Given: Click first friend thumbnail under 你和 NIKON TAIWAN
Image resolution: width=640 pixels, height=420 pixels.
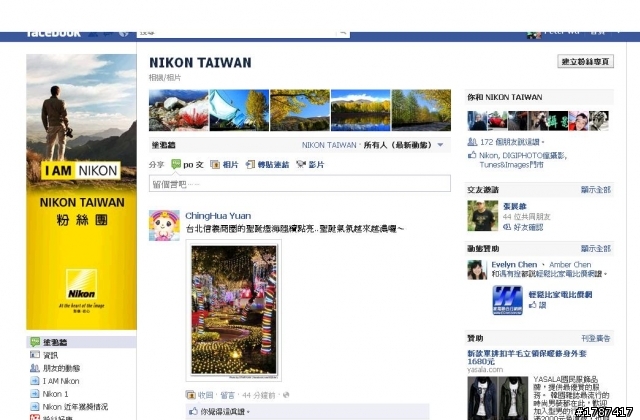Looking at the screenshot, I should [x=477, y=121].
